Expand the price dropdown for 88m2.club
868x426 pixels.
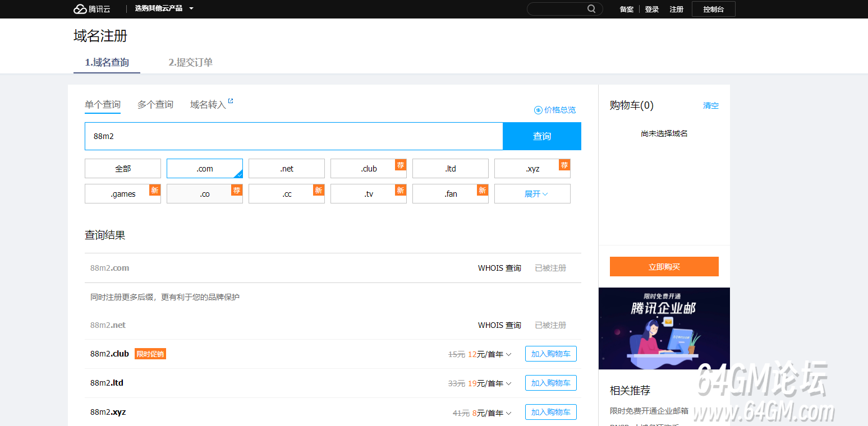point(508,354)
